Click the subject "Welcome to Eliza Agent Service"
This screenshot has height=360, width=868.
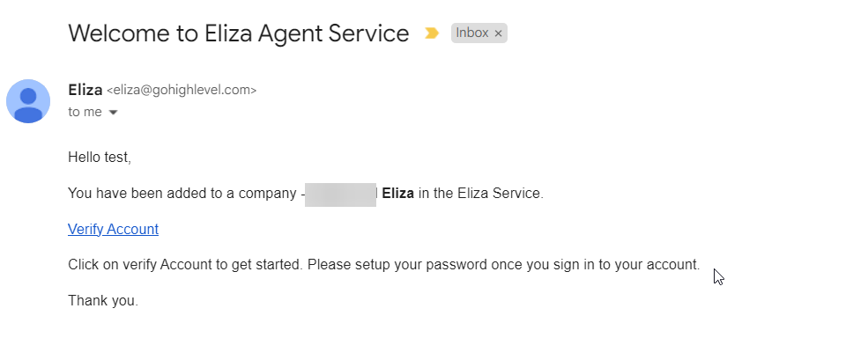pos(238,33)
